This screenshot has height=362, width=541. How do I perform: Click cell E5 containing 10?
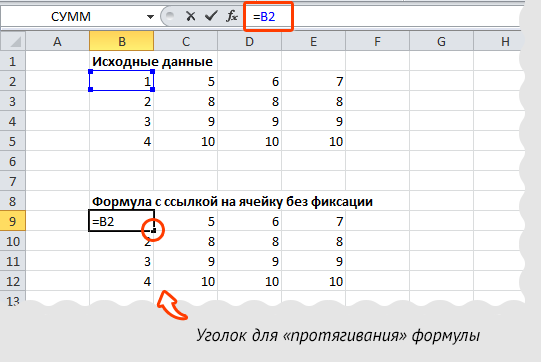point(313,141)
